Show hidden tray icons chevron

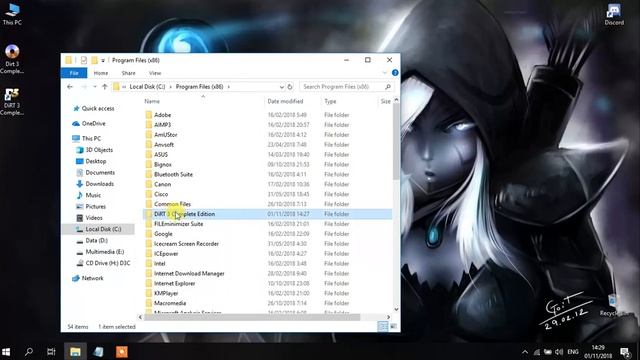525,352
